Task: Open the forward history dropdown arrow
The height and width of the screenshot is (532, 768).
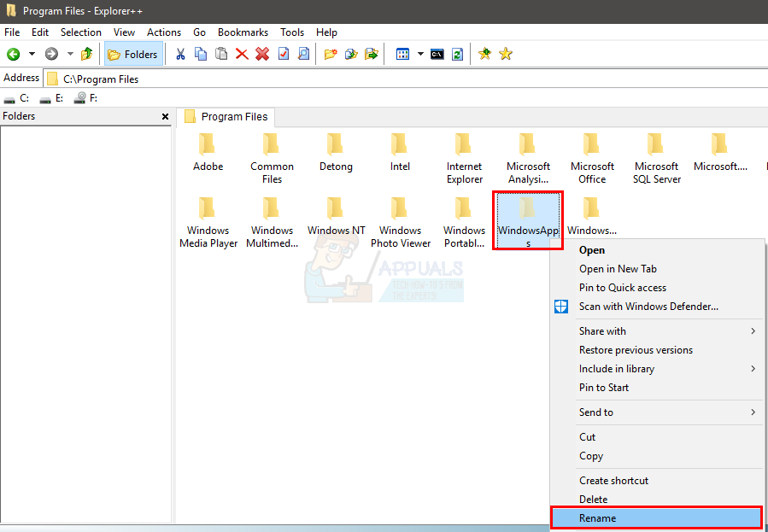Action: pyautogui.click(x=70, y=54)
